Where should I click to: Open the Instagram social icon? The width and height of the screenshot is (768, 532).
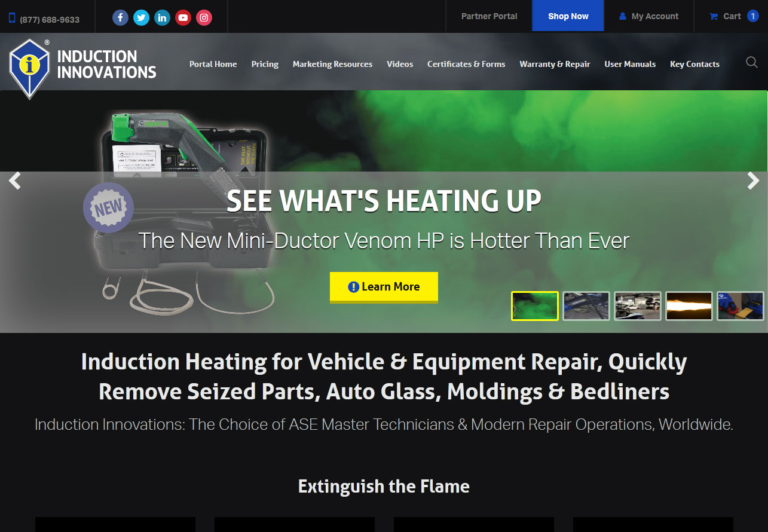(204, 18)
